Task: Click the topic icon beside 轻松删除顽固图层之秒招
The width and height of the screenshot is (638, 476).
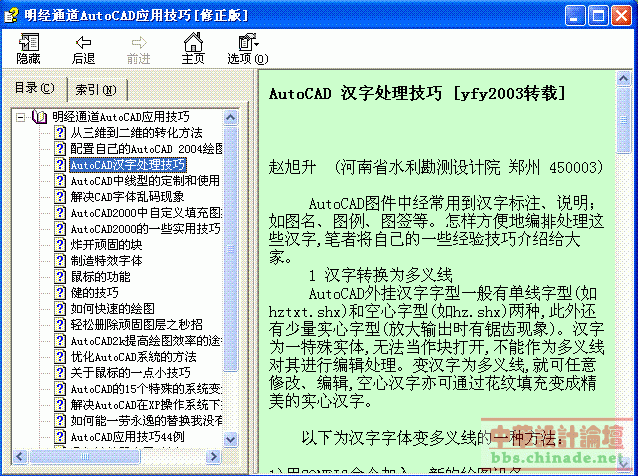Action: tap(60, 325)
